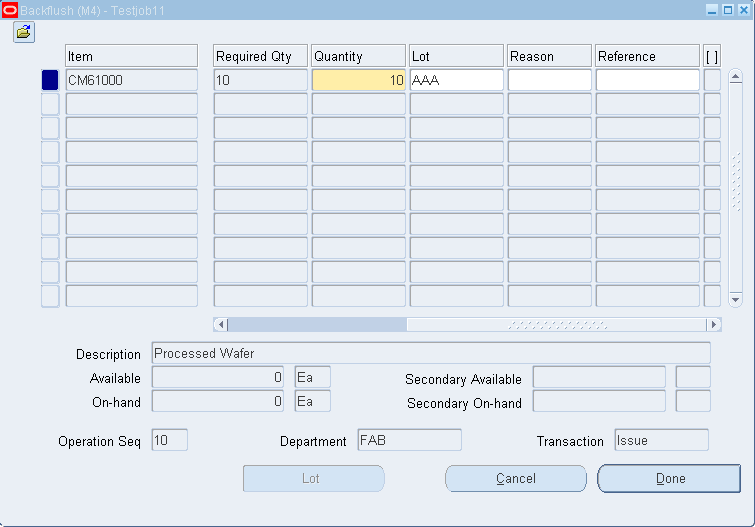Viewport: 755px width, 527px height.
Task: Click the Lot column header
Action: click(456, 56)
